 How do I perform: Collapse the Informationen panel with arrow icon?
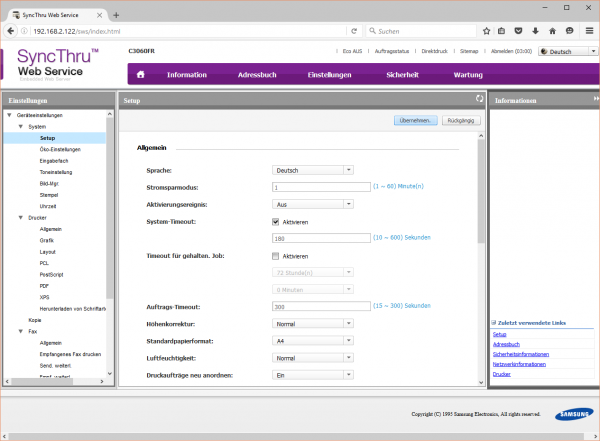pyautogui.click(x=595, y=101)
